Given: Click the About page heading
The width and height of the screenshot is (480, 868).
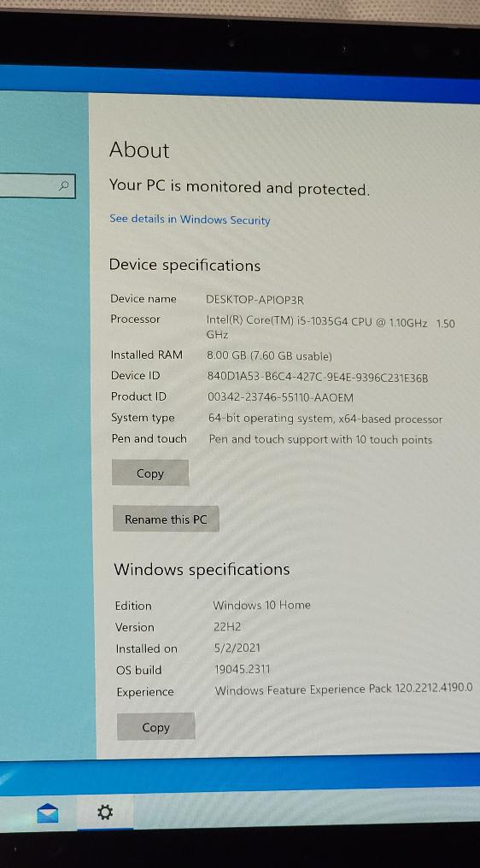Looking at the screenshot, I should (139, 150).
